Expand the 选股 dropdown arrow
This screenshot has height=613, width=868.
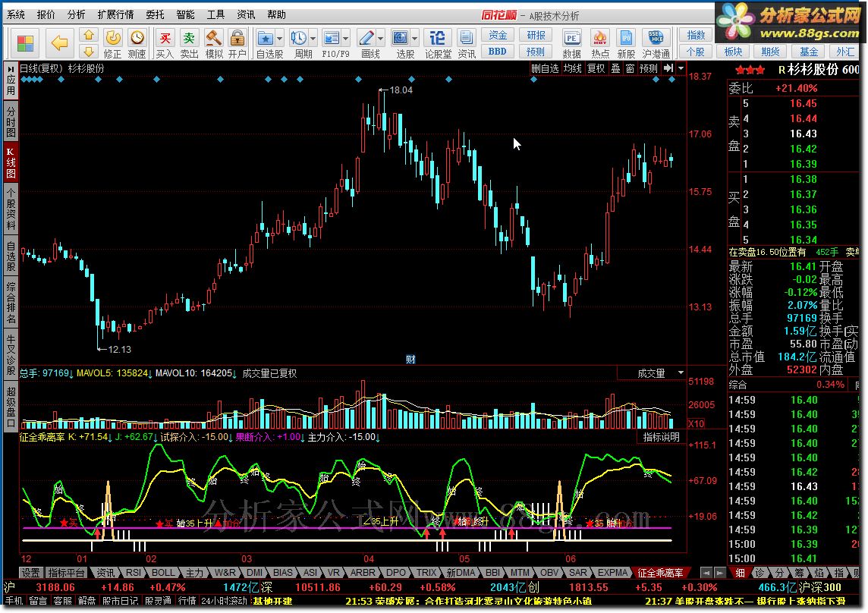414,38
